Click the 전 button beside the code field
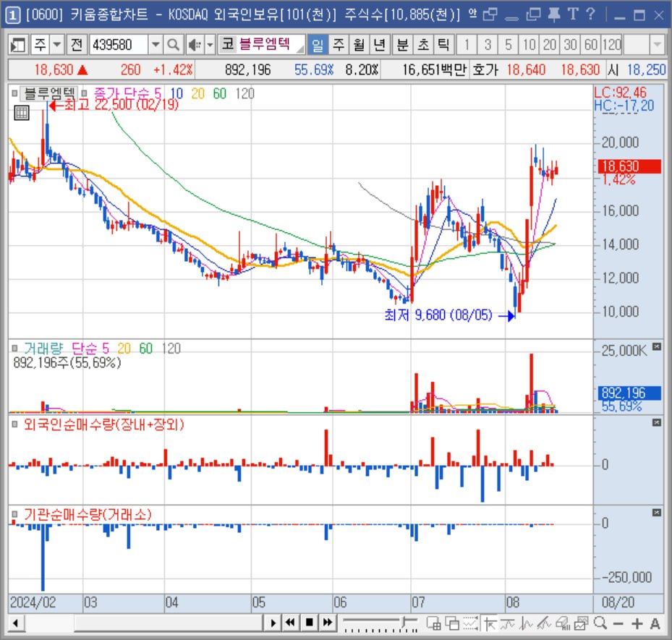Viewport: 672px width, 640px height. click(x=77, y=45)
